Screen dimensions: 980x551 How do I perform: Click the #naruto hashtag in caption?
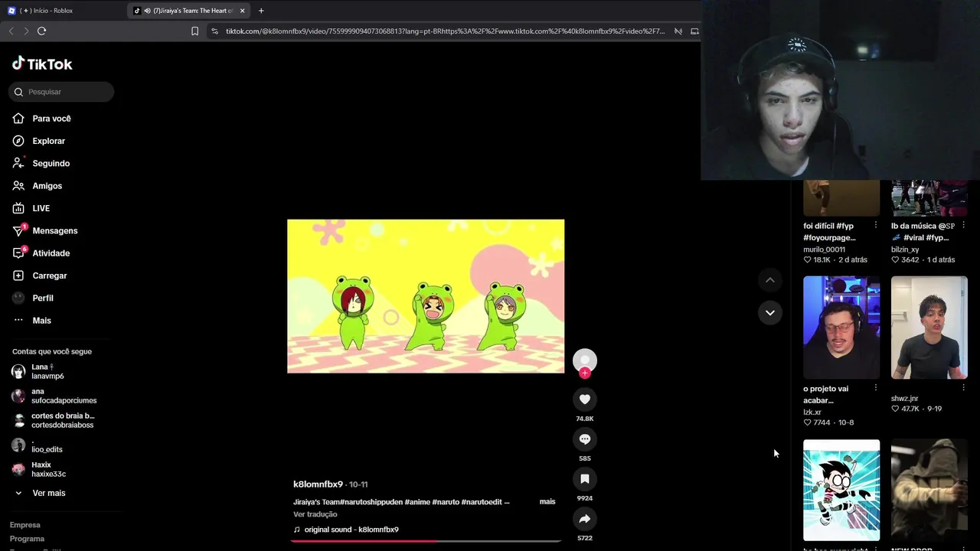[446, 502]
